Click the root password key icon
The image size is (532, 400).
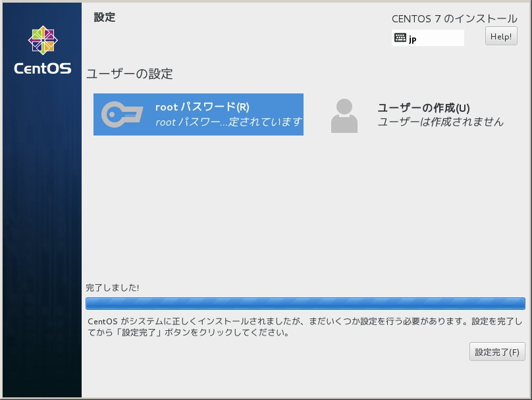click(122, 114)
